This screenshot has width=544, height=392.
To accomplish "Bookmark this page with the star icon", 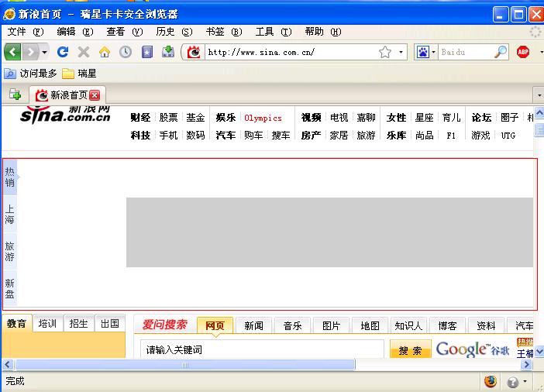I will tap(385, 53).
